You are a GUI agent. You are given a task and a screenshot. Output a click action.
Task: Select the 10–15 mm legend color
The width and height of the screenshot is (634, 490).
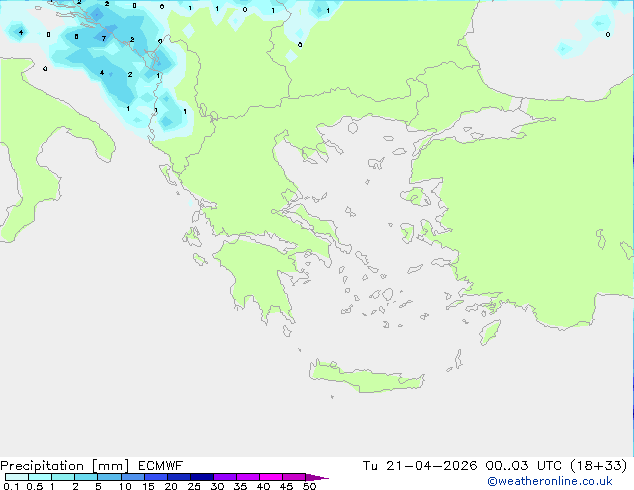[x=132, y=477]
